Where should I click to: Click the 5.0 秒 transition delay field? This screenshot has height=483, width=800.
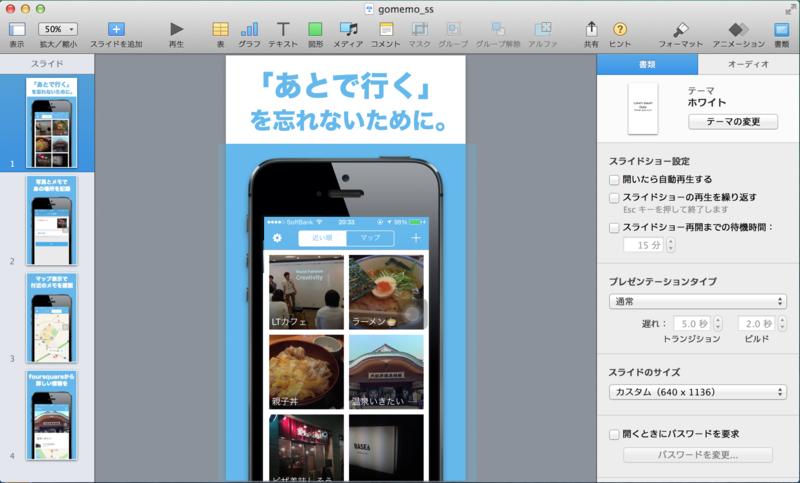[x=692, y=323]
